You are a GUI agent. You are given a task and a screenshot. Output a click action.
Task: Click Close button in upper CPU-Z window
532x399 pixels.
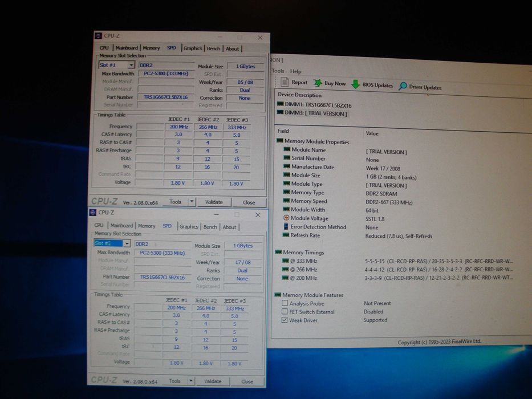249,202
